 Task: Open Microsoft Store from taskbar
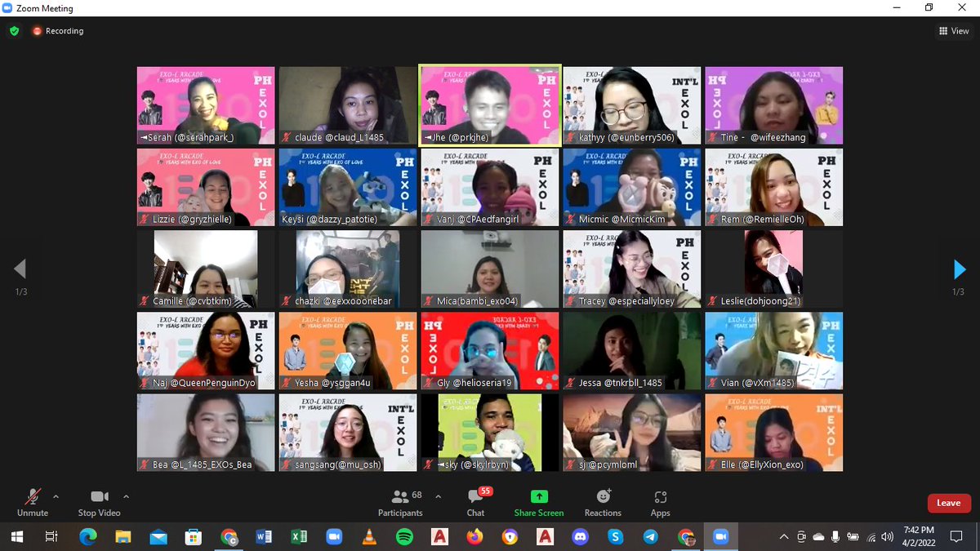(193, 537)
